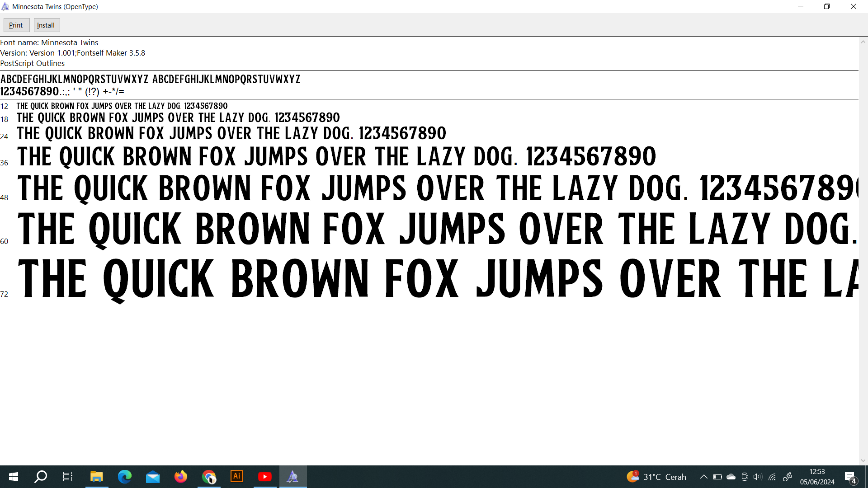Open the YouTube taskbar icon
The height and width of the screenshot is (488, 868).
(265, 477)
